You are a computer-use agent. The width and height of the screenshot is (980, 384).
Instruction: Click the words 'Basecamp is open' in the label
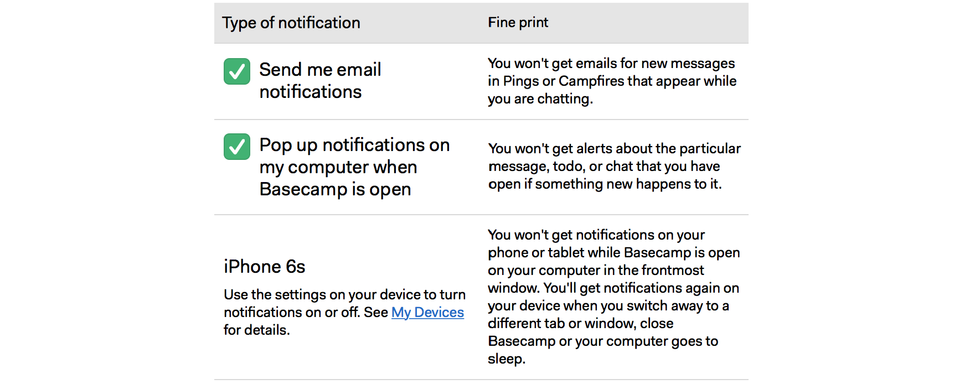(x=335, y=189)
